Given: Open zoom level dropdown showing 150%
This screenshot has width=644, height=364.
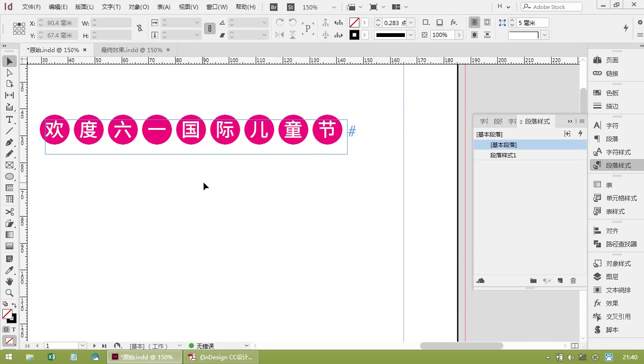Looking at the screenshot, I should pos(334,7).
